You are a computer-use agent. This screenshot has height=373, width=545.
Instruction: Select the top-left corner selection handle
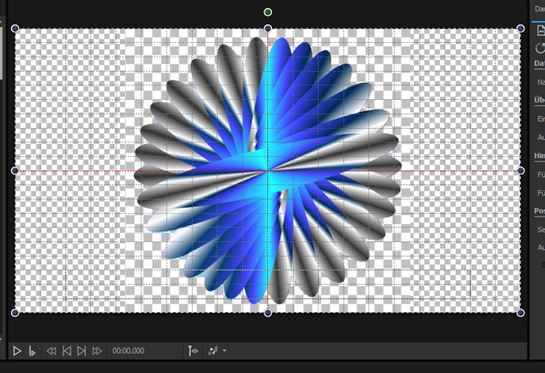(x=15, y=28)
